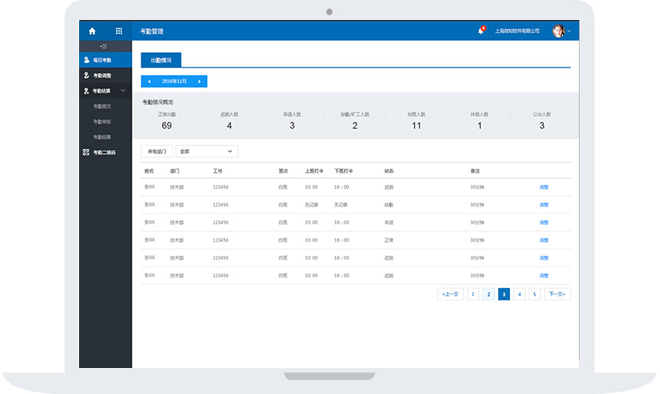Viewport: 660px width, 394px height.
Task: Click the 缺勤 status cell
Action: [389, 205]
